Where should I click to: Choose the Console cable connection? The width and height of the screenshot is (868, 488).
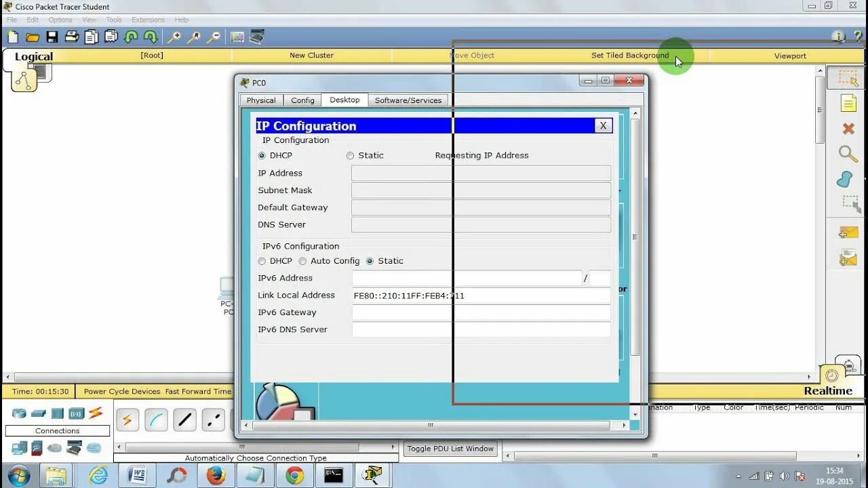coord(156,420)
